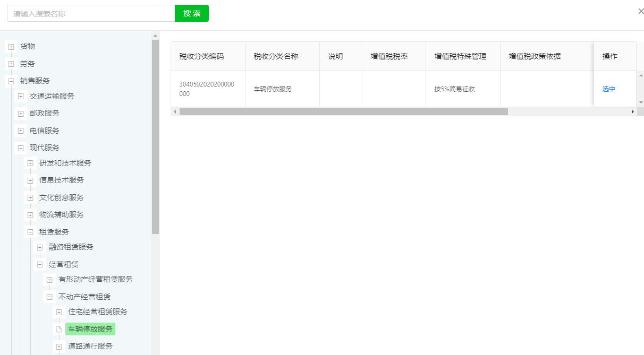Collapse the 销售服务 tree node
The height and width of the screenshot is (355, 644).
11,81
